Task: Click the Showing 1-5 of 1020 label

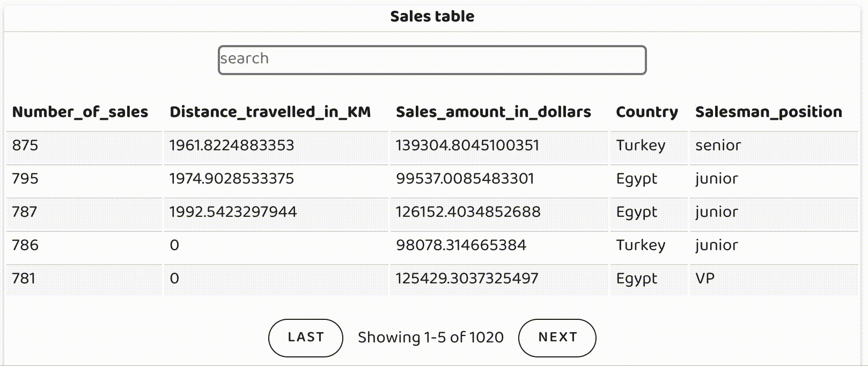Action: [x=430, y=338]
